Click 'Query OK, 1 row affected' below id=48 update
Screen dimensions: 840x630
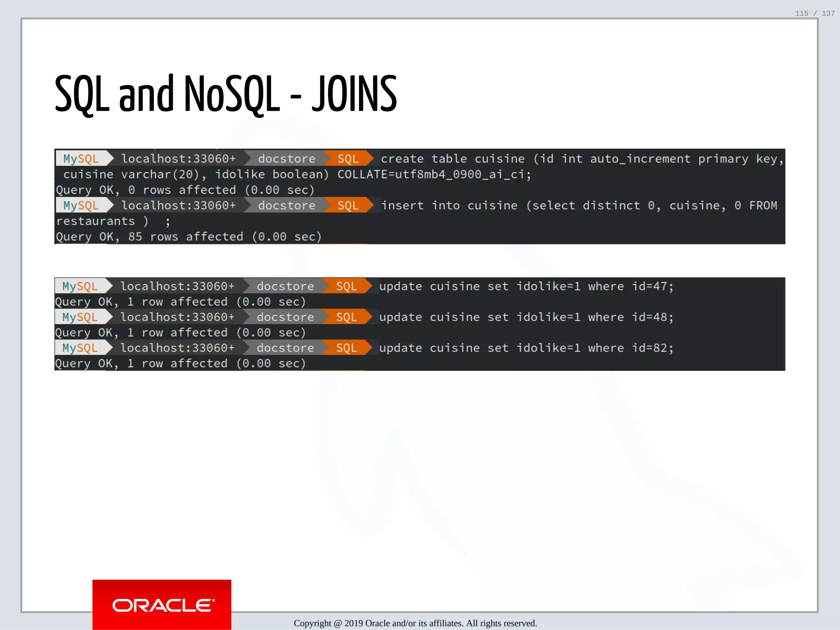tap(180, 333)
